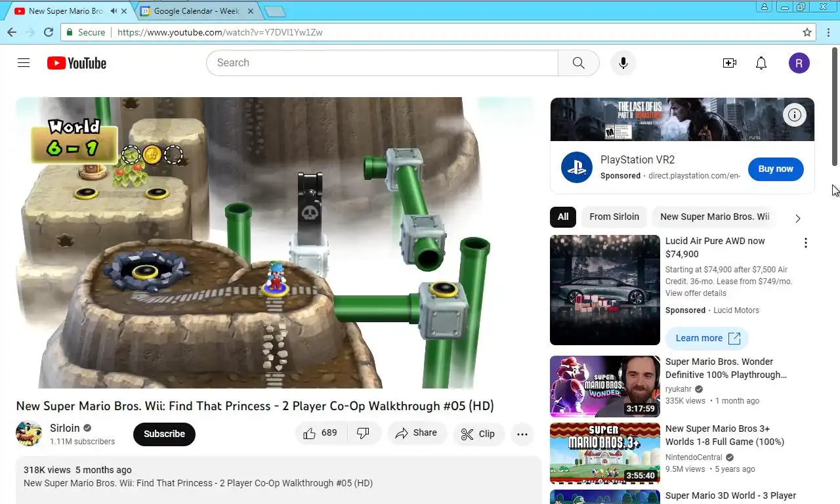Open the Create video camera icon
Image resolution: width=840 pixels, height=504 pixels.
[x=729, y=63]
